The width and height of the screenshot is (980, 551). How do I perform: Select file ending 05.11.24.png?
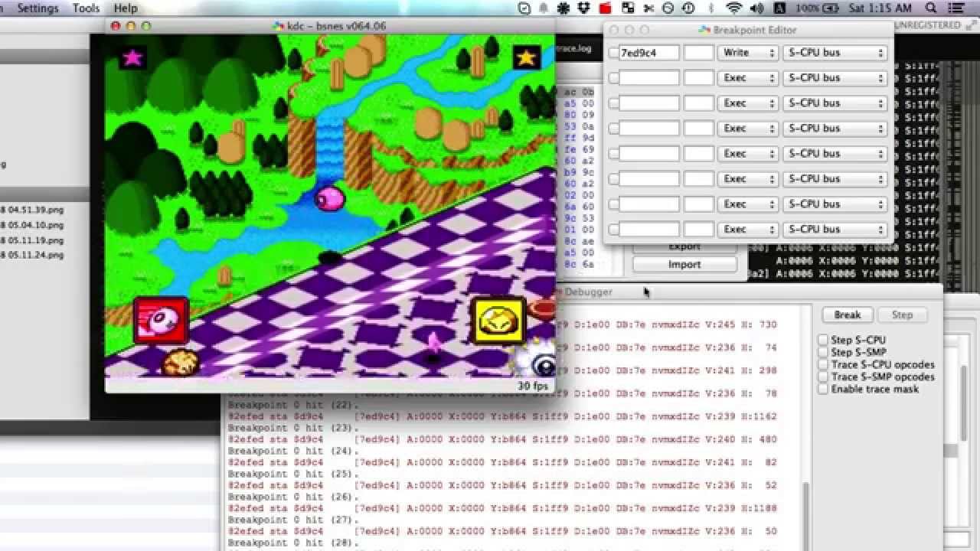click(x=34, y=255)
